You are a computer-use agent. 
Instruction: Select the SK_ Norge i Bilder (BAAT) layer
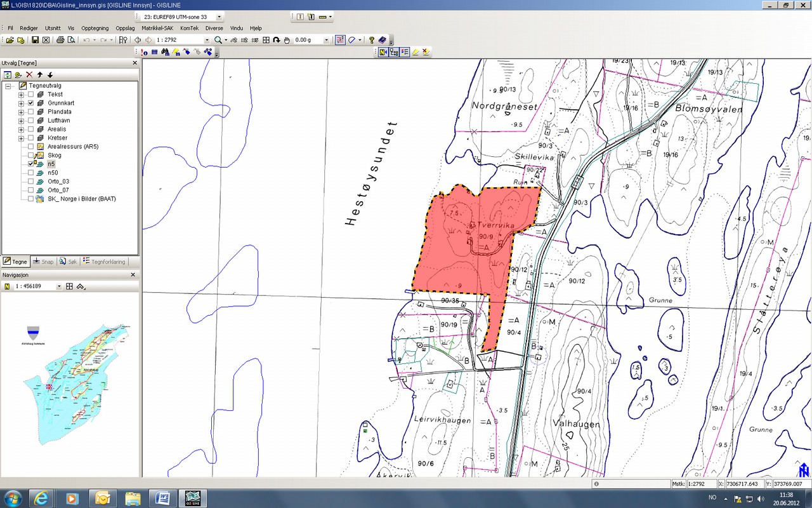(82, 199)
